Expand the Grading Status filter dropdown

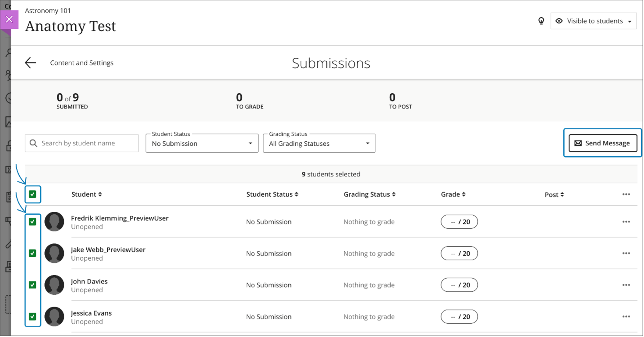[319, 143]
